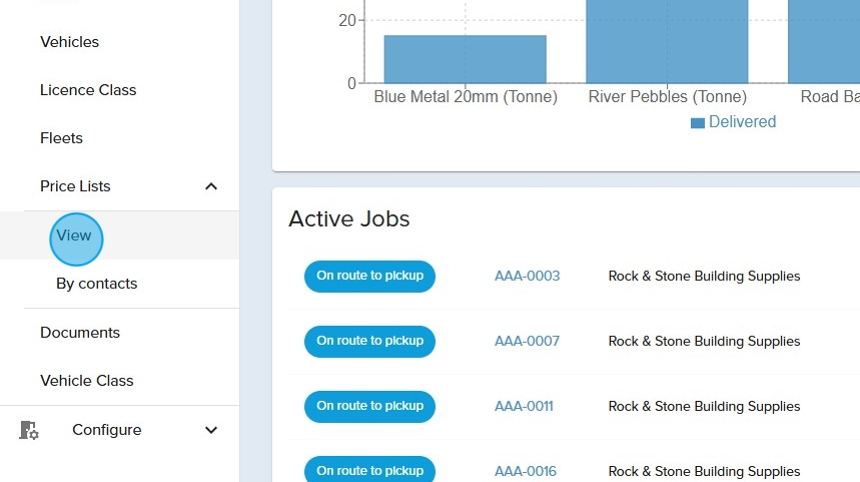Image resolution: width=860 pixels, height=482 pixels.
Task: Open Vehicles in the sidebar
Action: pyautogui.click(x=69, y=42)
